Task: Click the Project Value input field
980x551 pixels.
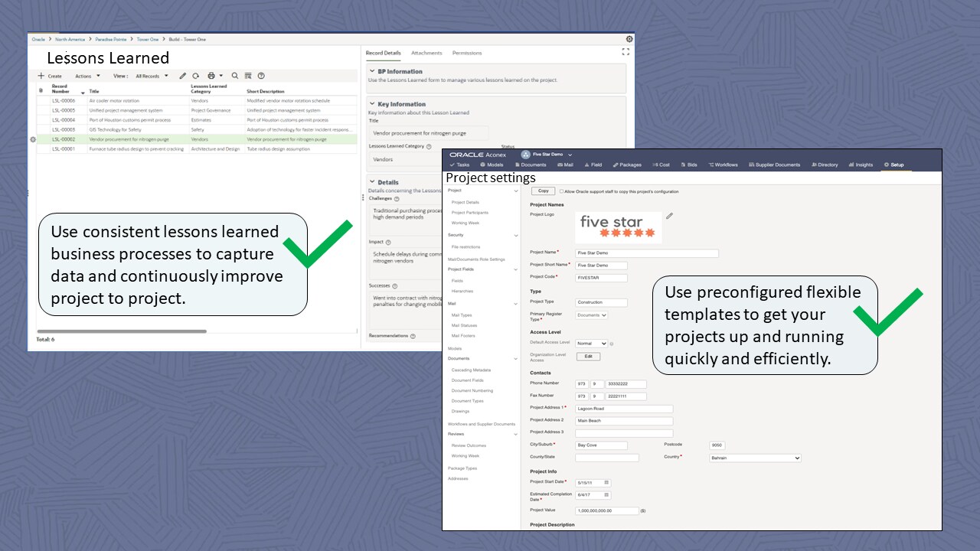Action: point(607,510)
